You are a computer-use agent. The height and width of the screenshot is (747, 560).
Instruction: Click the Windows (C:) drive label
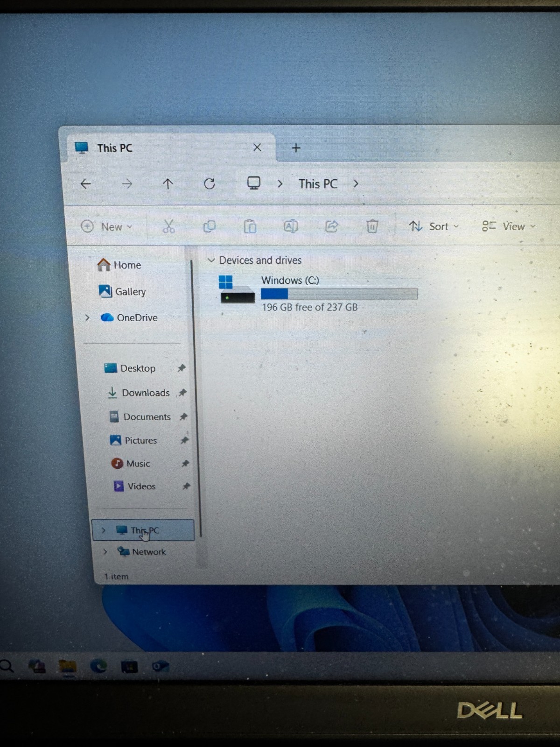pyautogui.click(x=290, y=280)
